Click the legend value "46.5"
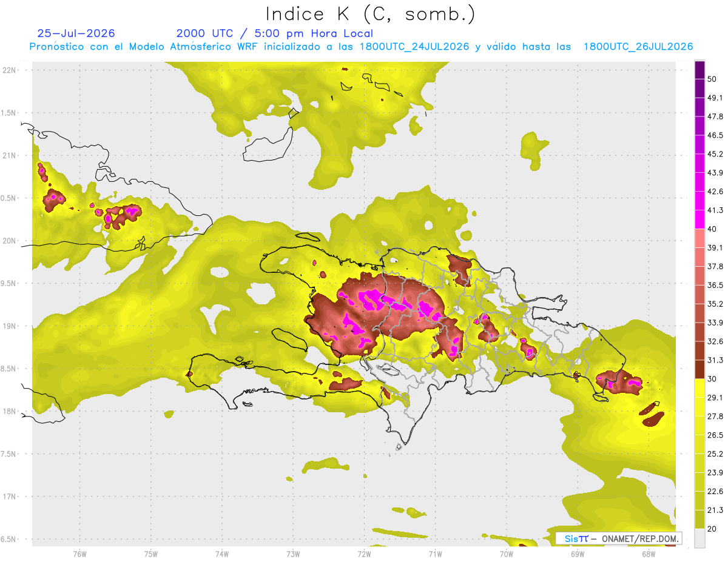This screenshot has width=728, height=562. 715,135
